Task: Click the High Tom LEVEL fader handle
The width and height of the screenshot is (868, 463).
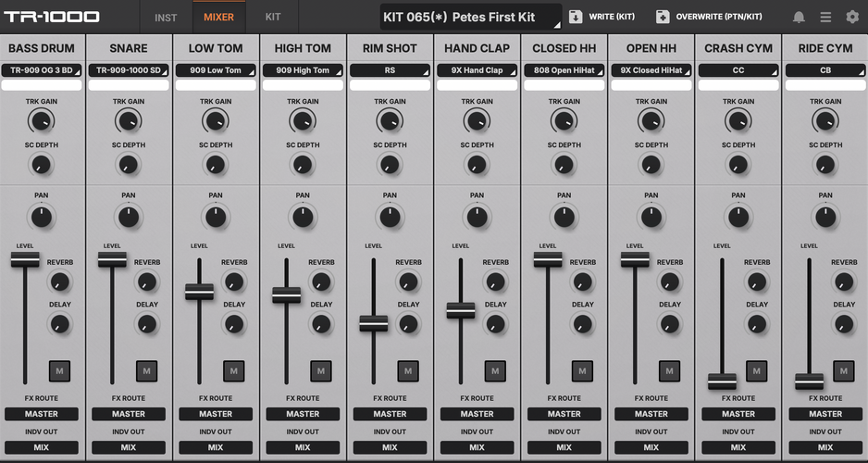Action: pyautogui.click(x=286, y=295)
